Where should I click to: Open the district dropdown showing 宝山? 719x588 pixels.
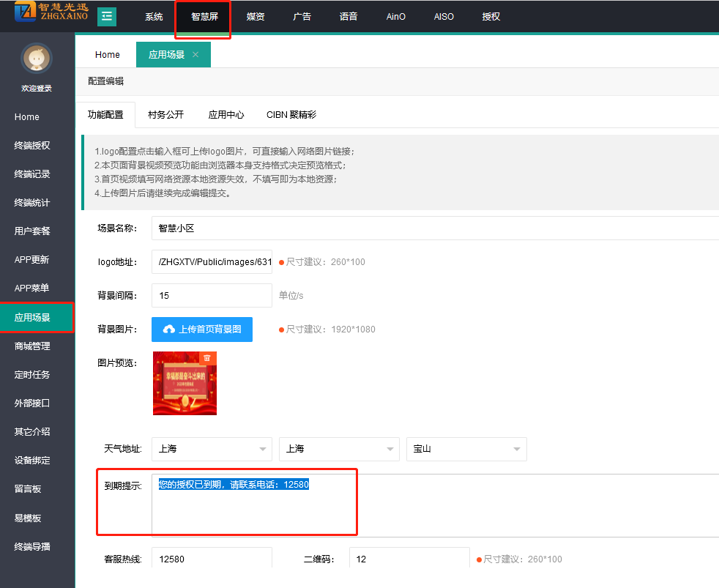[466, 449]
